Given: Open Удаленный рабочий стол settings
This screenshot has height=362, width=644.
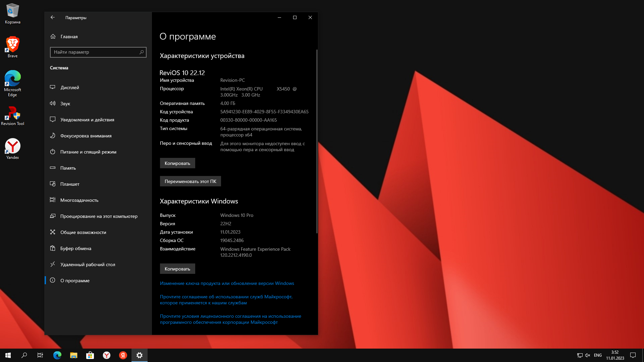Looking at the screenshot, I should pos(88,264).
